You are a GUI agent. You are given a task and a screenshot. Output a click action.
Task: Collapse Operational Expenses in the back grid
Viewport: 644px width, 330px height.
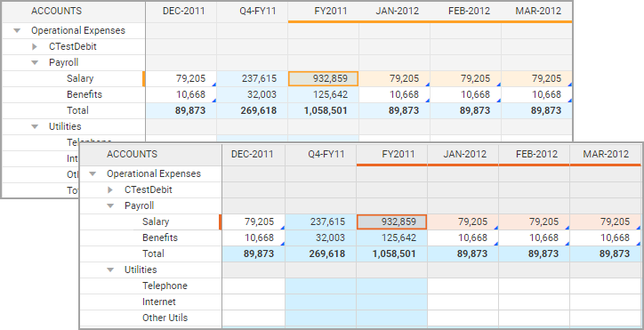coord(17,30)
